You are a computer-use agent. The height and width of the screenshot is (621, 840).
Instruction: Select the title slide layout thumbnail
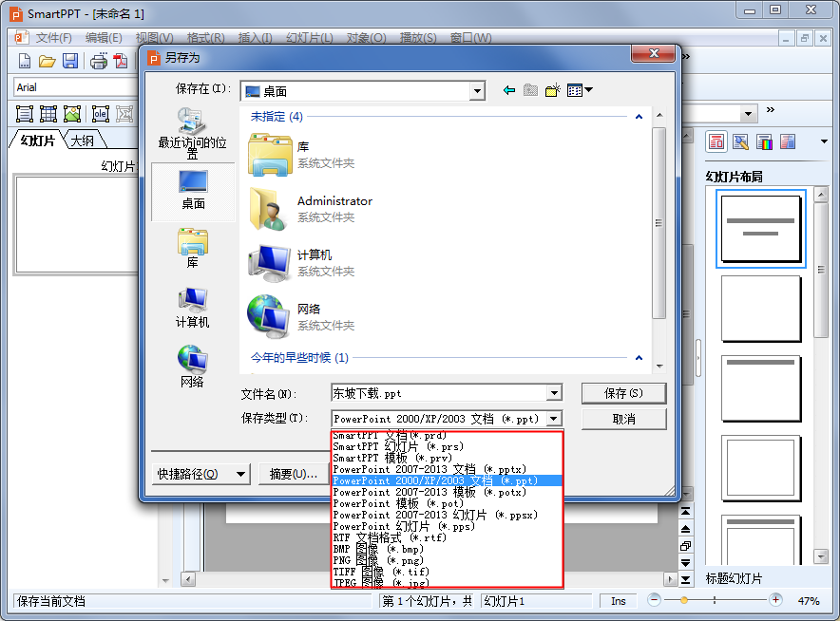pyautogui.click(x=761, y=229)
